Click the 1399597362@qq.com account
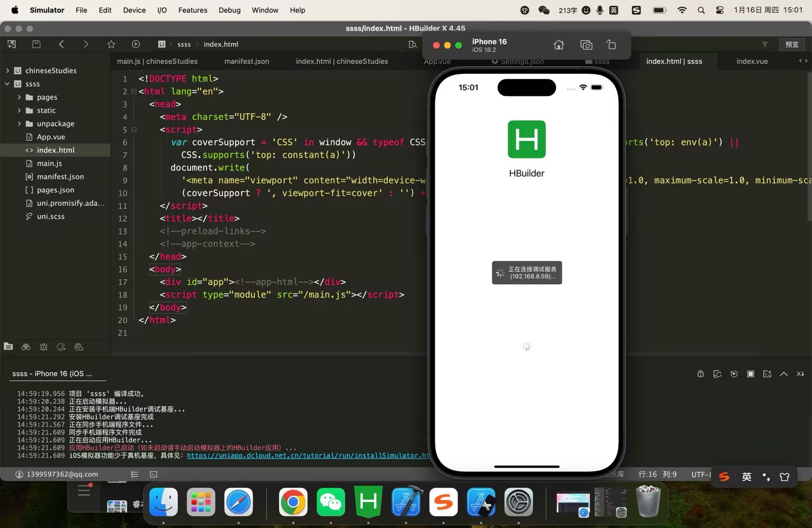This screenshot has width=812, height=528. pos(57,474)
